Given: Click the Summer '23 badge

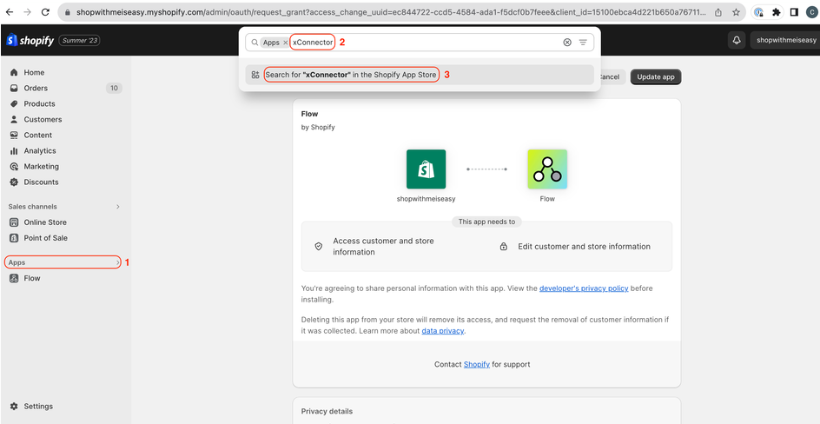Looking at the screenshot, I should click(x=79, y=40).
